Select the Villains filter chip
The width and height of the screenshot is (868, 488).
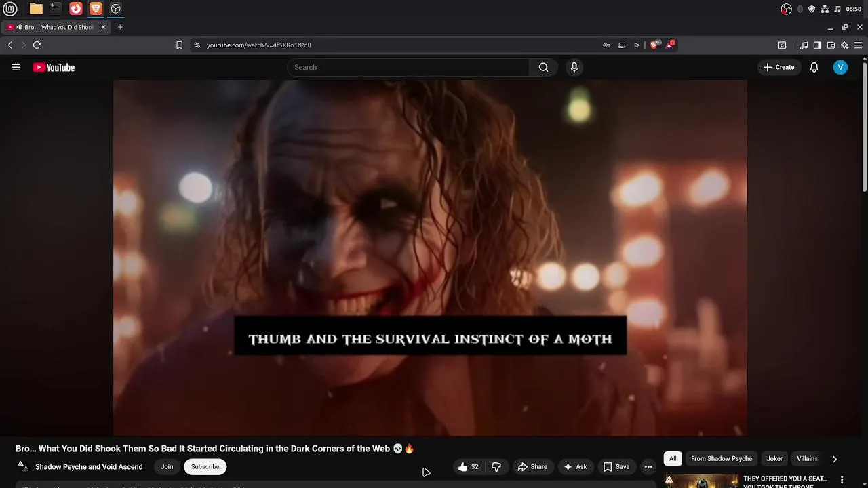(807, 459)
